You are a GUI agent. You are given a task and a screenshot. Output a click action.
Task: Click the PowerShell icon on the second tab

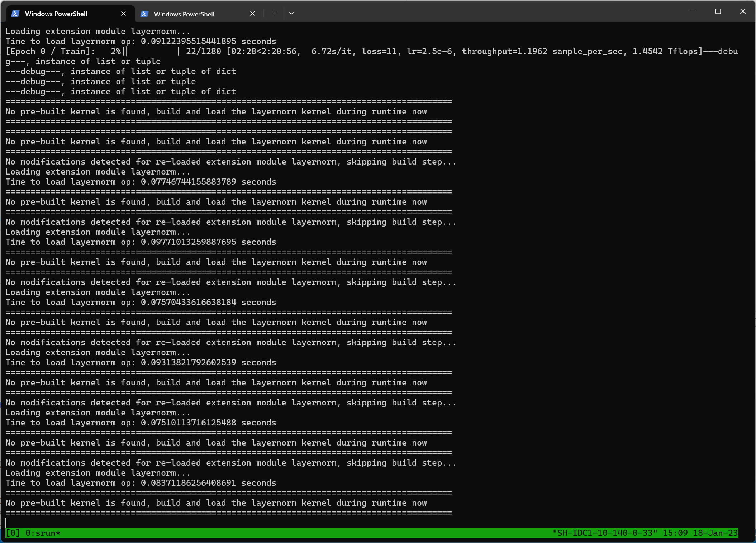coord(144,14)
